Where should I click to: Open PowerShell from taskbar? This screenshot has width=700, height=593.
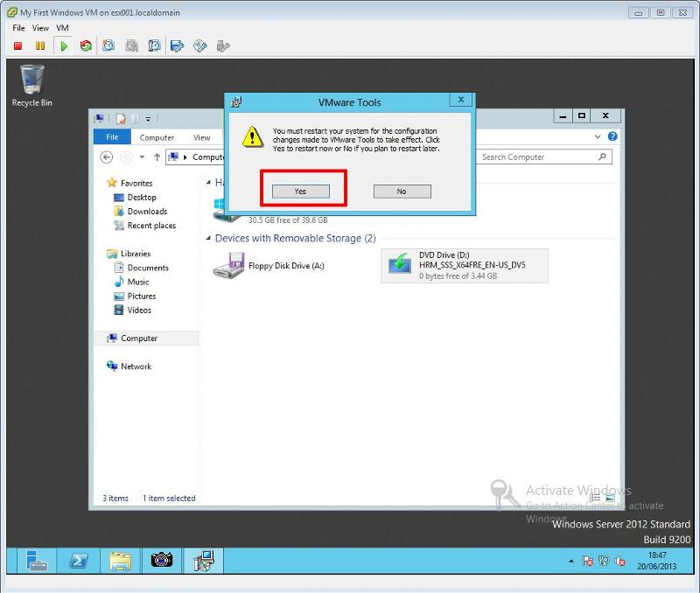click(x=79, y=561)
